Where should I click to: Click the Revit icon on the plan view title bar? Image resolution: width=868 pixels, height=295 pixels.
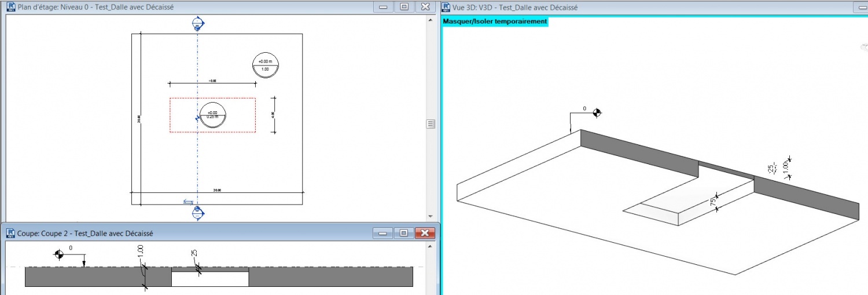(x=10, y=8)
